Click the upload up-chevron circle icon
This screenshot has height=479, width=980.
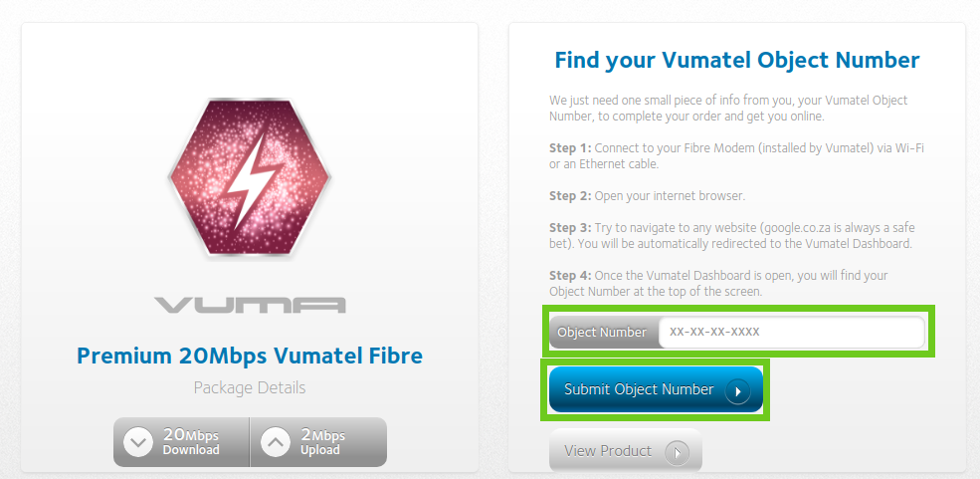point(276,443)
